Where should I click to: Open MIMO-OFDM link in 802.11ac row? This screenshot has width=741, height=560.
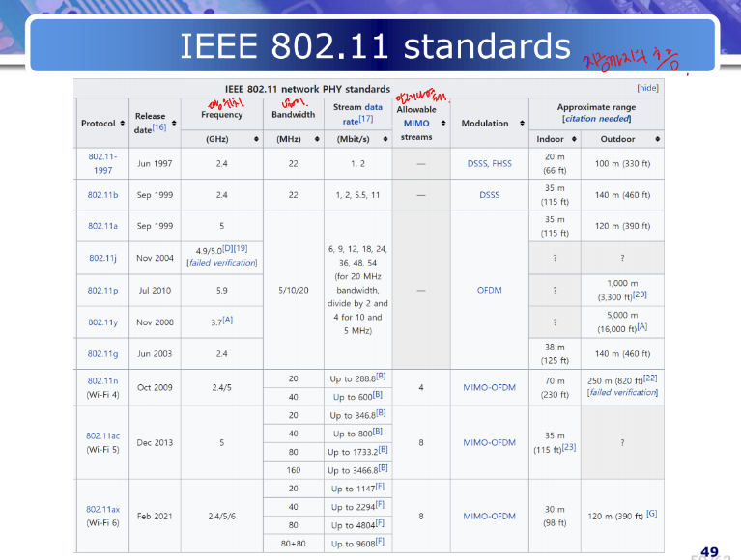(x=489, y=442)
